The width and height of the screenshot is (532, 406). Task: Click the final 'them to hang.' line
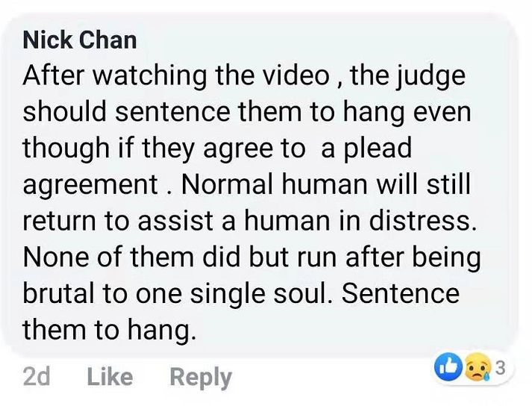click(x=109, y=331)
